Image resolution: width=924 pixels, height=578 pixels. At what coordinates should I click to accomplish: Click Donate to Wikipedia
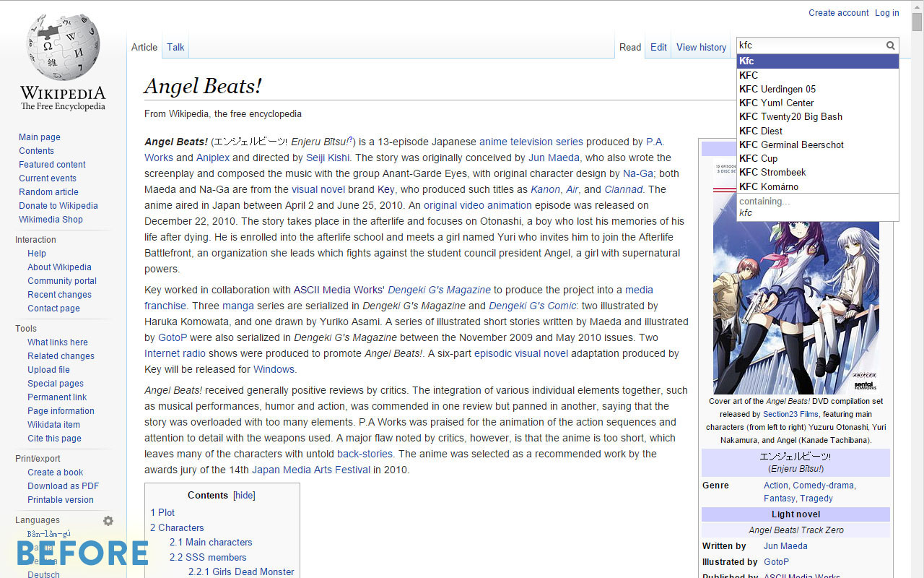coord(58,206)
